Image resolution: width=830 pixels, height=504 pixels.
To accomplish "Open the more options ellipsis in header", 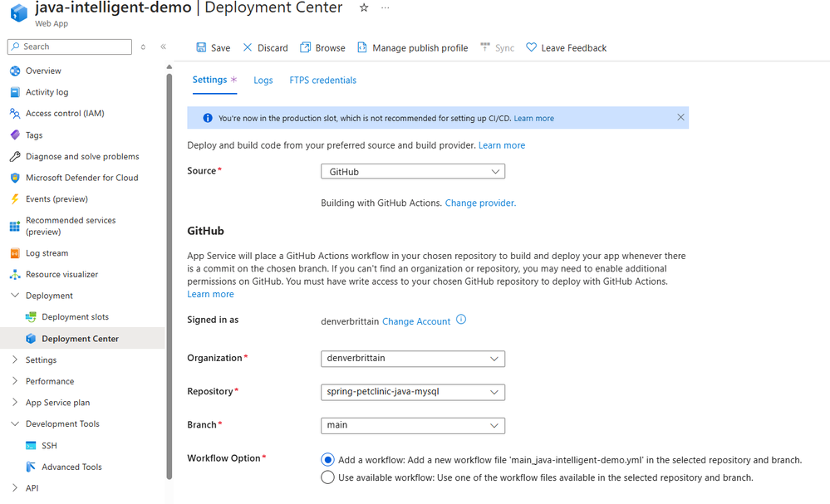I will pyautogui.click(x=386, y=8).
